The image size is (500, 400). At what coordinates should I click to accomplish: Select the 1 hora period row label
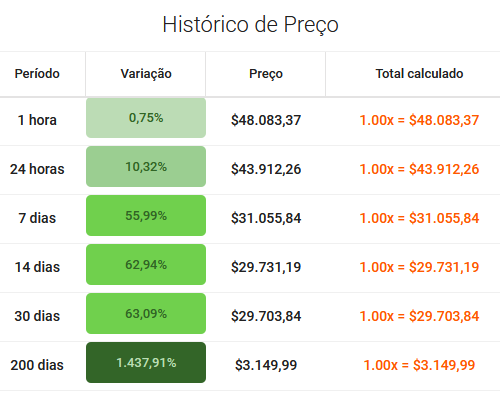pyautogui.click(x=37, y=120)
